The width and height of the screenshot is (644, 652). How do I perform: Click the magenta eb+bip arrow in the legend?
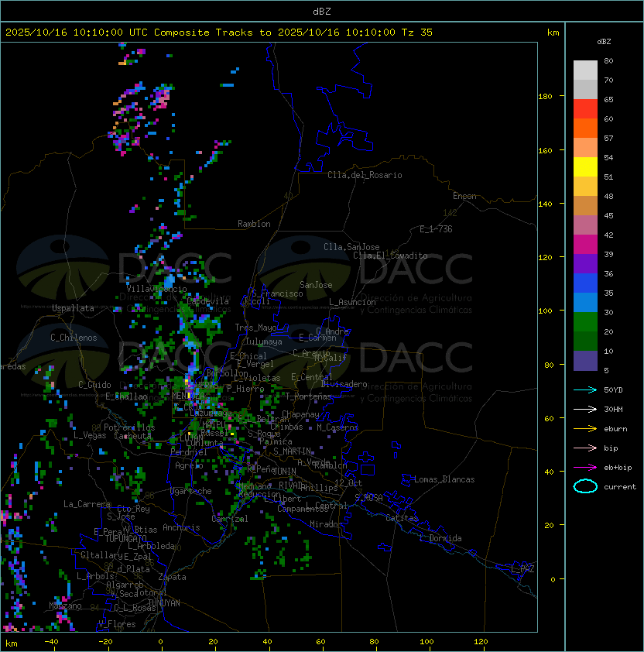[585, 468]
